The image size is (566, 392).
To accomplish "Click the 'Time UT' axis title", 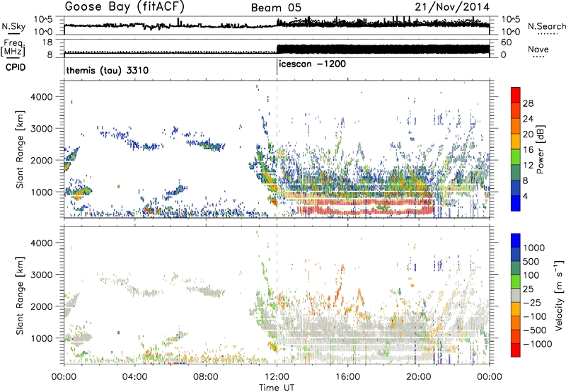I will pos(277,388).
